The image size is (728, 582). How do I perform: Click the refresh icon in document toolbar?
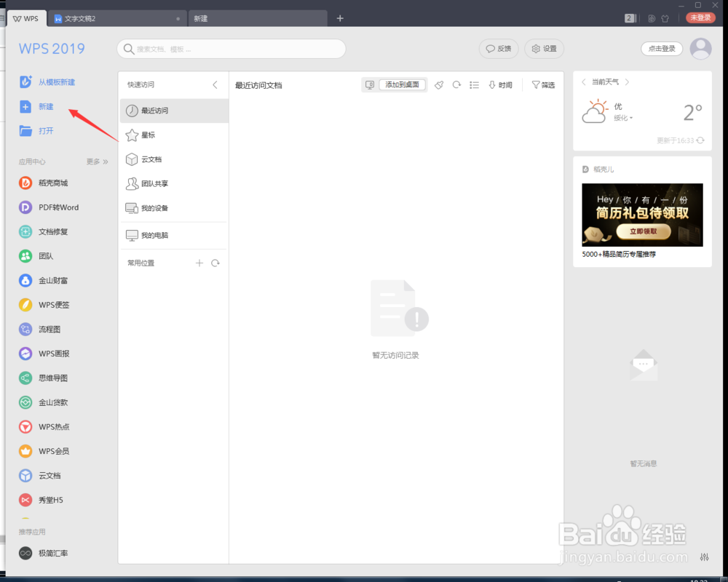457,85
